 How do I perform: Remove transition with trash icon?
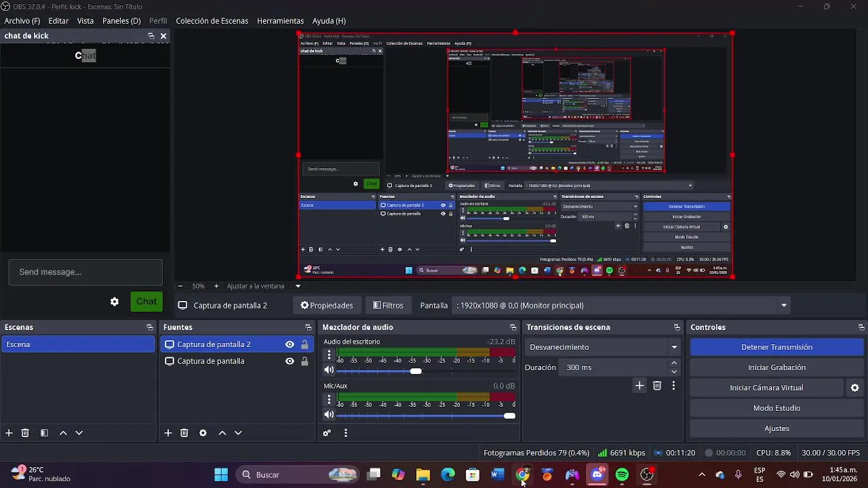[657, 386]
